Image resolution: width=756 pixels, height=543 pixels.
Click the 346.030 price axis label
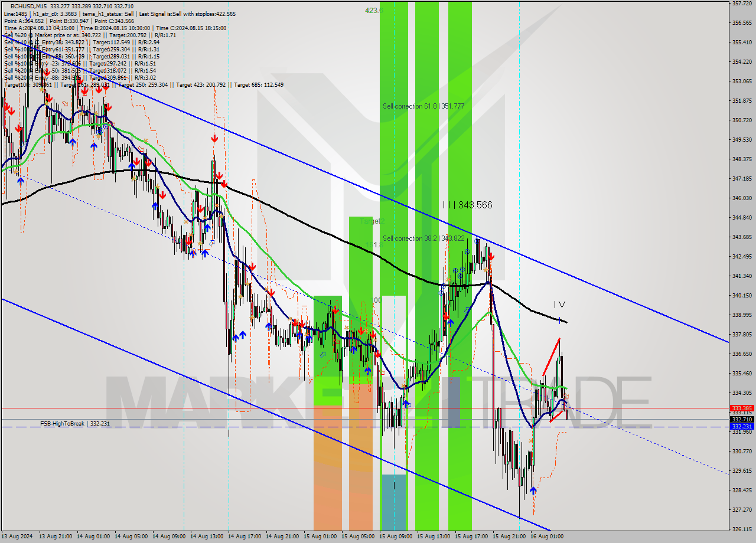point(741,198)
